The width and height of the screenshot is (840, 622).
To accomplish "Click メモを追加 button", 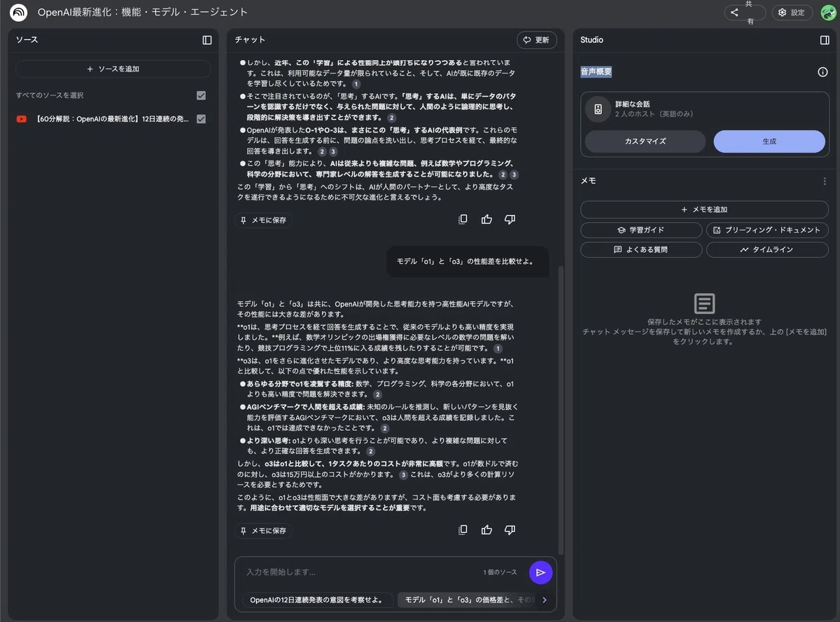I will (x=704, y=209).
